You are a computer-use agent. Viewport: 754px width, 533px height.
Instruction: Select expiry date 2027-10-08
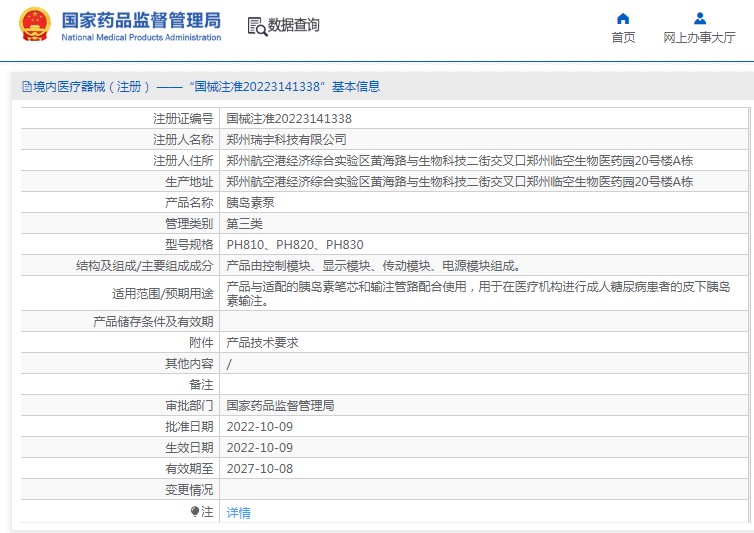(260, 469)
